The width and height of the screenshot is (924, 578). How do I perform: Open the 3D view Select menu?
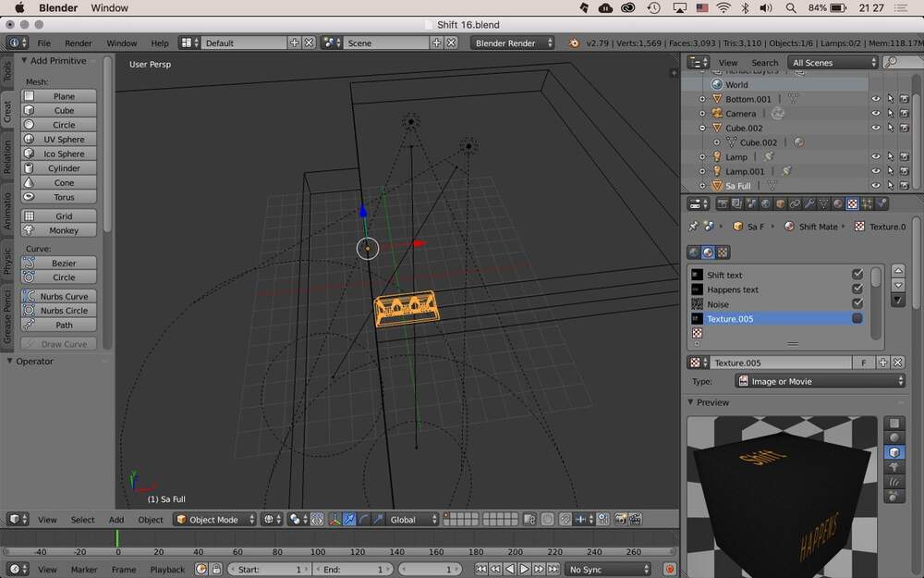click(x=82, y=520)
